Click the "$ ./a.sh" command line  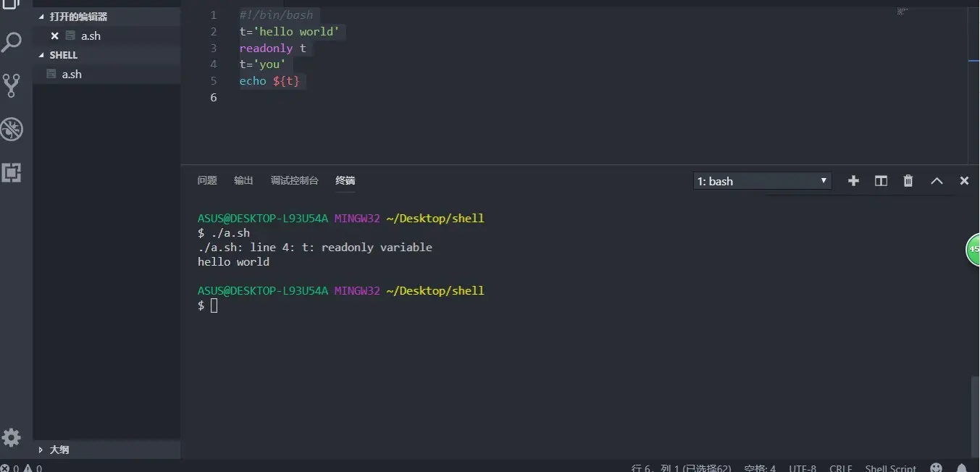pos(224,232)
